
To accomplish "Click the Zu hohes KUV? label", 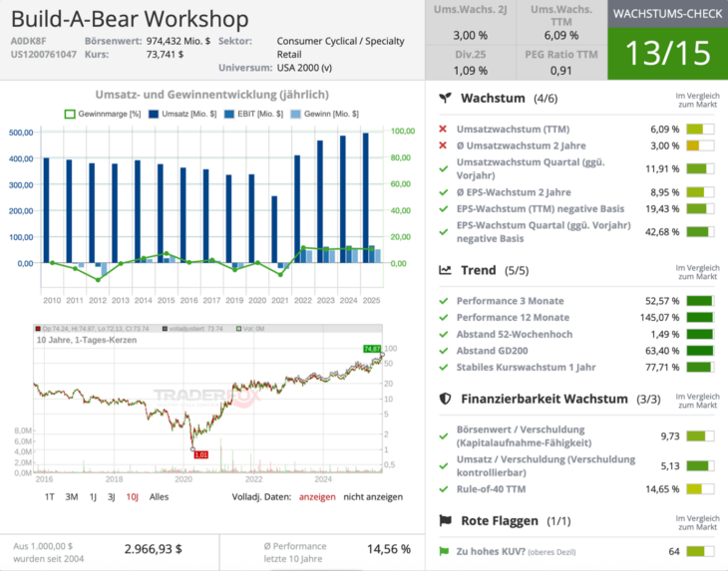I will [x=492, y=551].
